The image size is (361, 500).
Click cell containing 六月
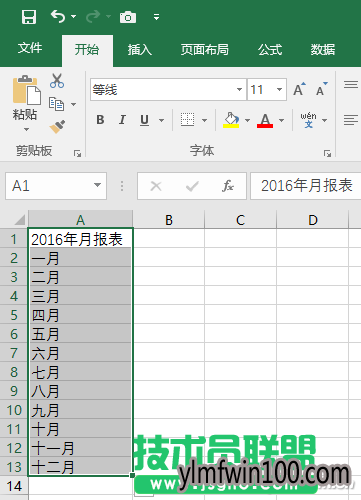pos(81,353)
